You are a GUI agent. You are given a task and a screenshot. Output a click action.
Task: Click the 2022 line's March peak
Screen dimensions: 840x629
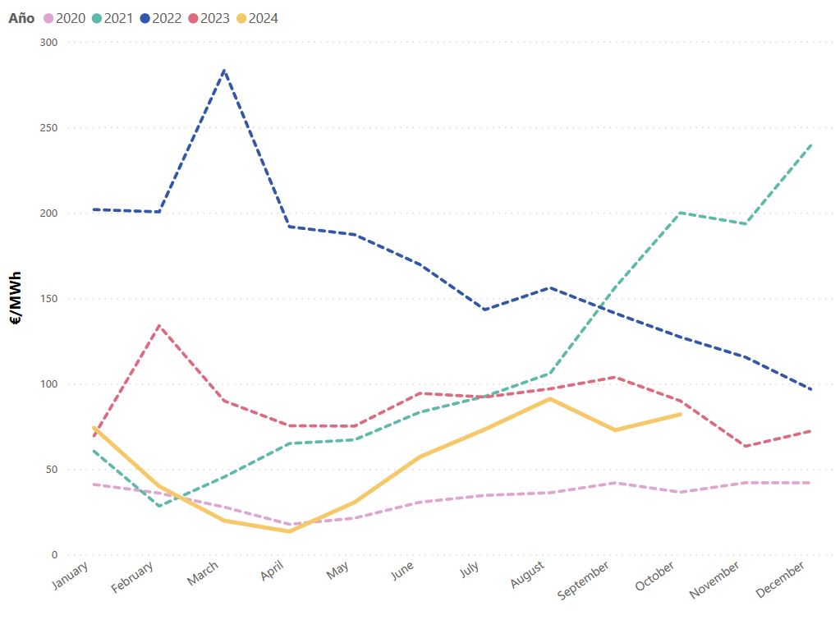(x=224, y=70)
